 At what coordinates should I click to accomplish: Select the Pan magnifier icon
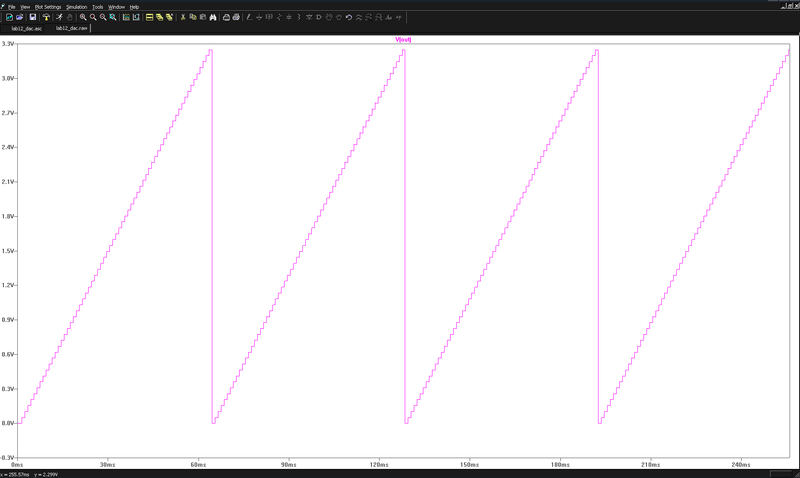[x=93, y=17]
